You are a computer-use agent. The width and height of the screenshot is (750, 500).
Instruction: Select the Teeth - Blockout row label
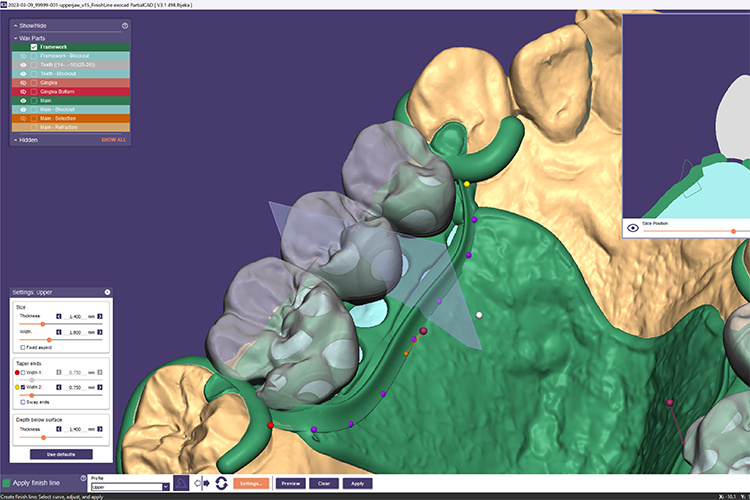coord(58,74)
